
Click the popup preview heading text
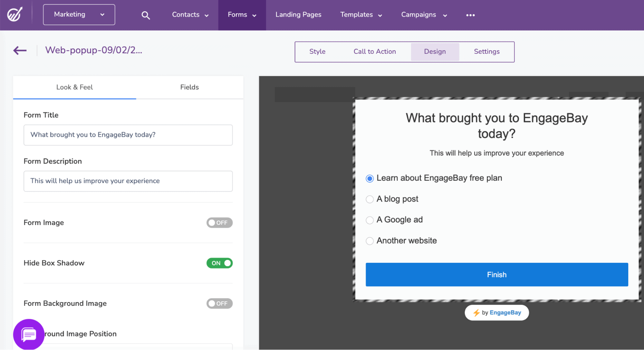(496, 126)
